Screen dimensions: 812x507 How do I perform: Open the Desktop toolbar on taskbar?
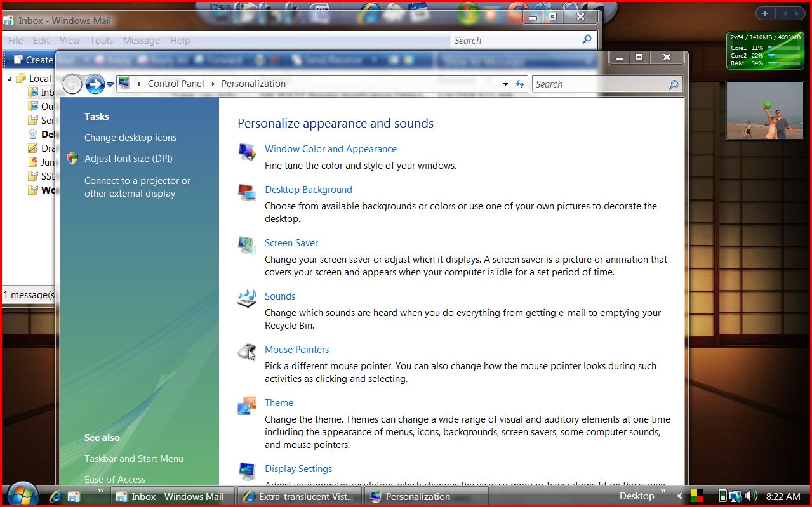637,496
